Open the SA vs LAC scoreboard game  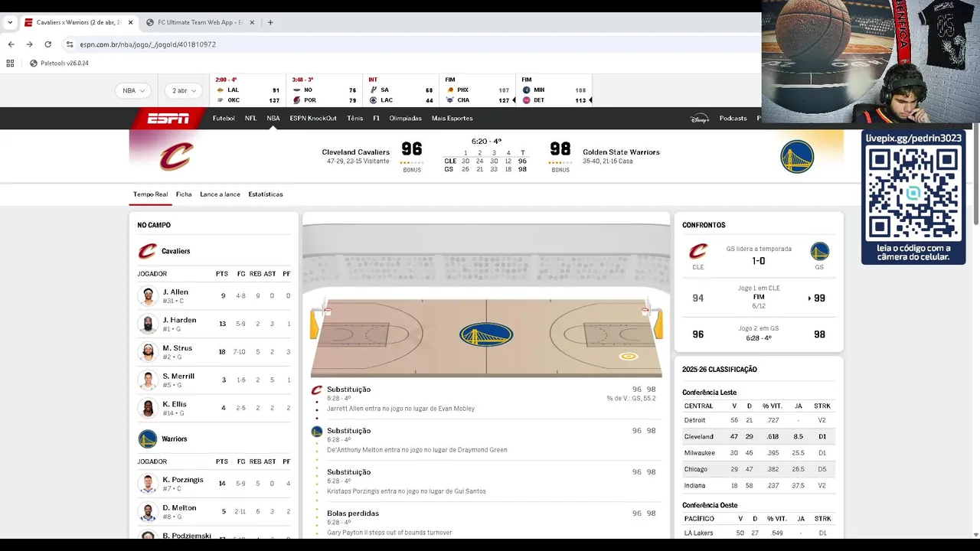tap(400, 90)
